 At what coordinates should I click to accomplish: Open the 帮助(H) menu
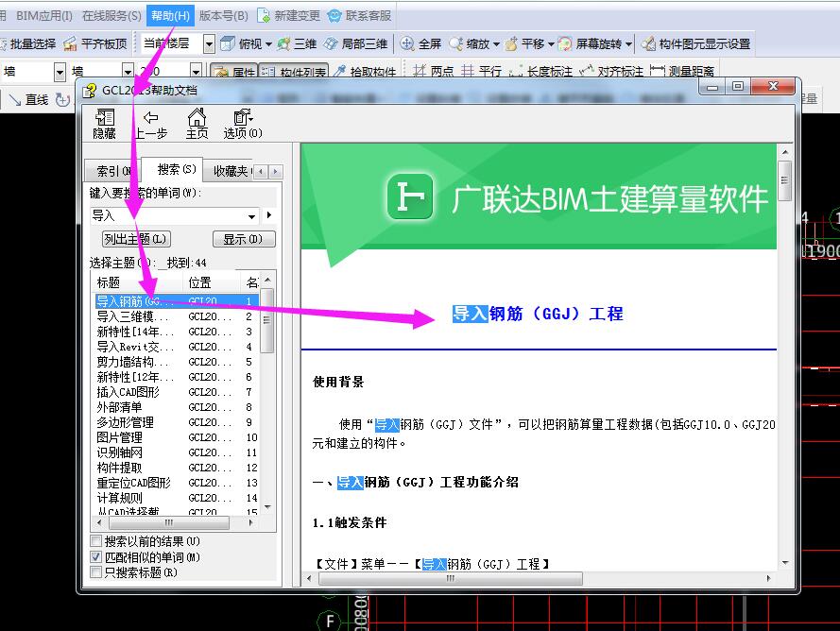(x=170, y=15)
